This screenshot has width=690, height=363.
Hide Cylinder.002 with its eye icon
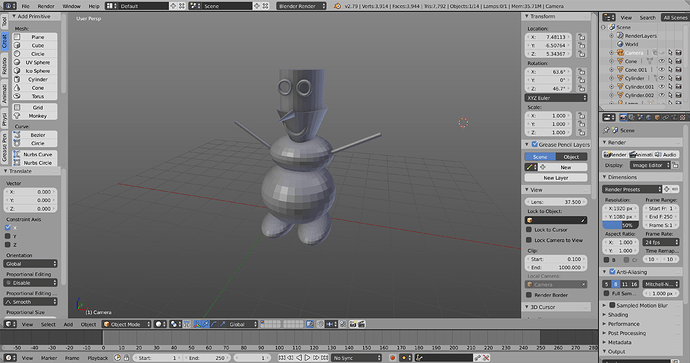(661, 95)
